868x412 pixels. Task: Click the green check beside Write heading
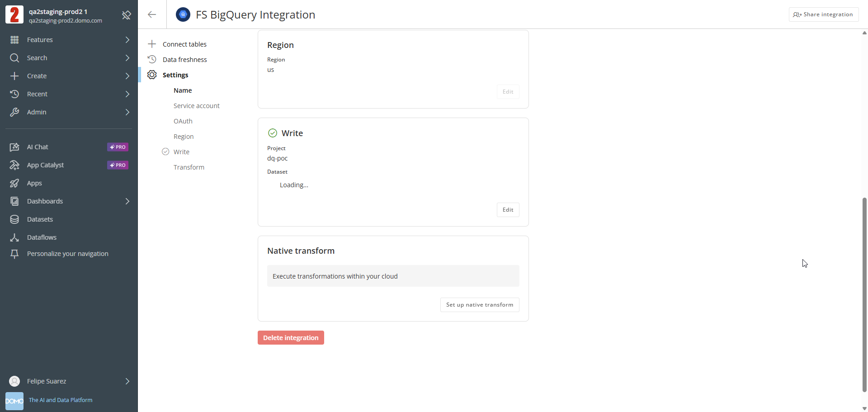(x=273, y=133)
